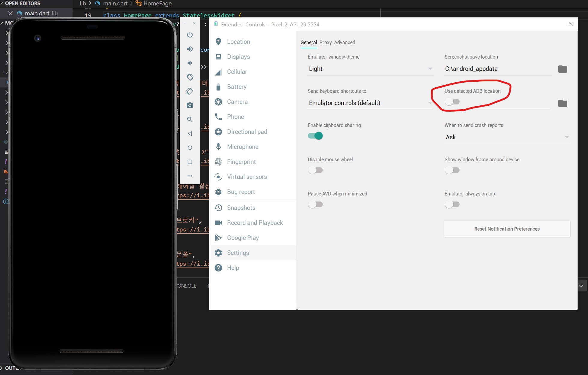This screenshot has width=588, height=375.
Task: Open the Help page
Action: pyautogui.click(x=253, y=268)
